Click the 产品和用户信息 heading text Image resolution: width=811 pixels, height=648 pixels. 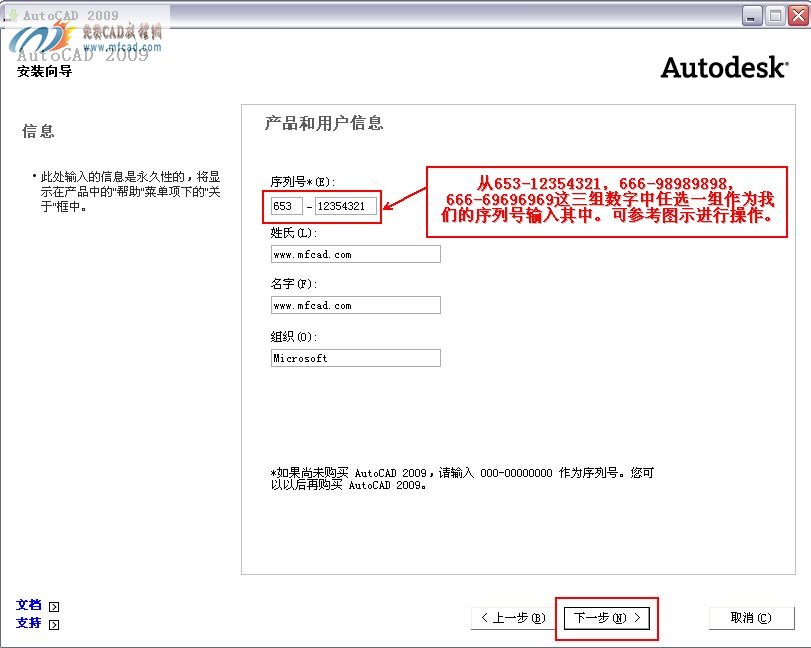click(324, 123)
